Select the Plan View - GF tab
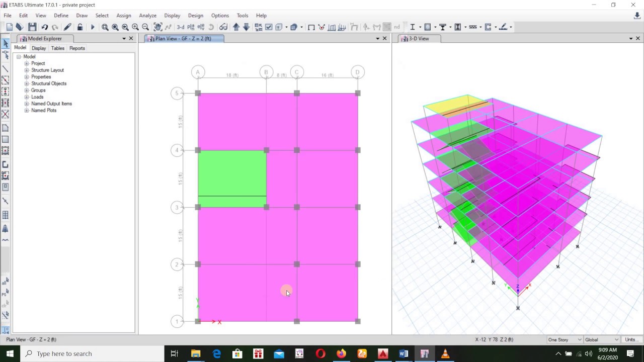 [x=183, y=39]
